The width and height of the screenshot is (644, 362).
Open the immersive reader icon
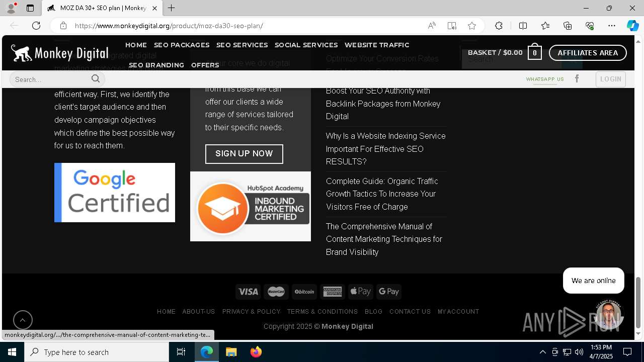click(x=452, y=26)
